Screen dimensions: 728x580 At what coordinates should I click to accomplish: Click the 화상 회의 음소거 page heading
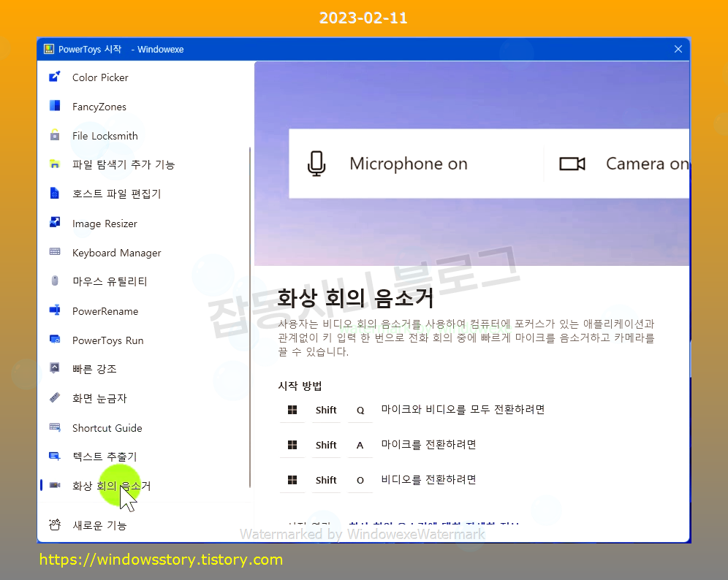tap(355, 297)
